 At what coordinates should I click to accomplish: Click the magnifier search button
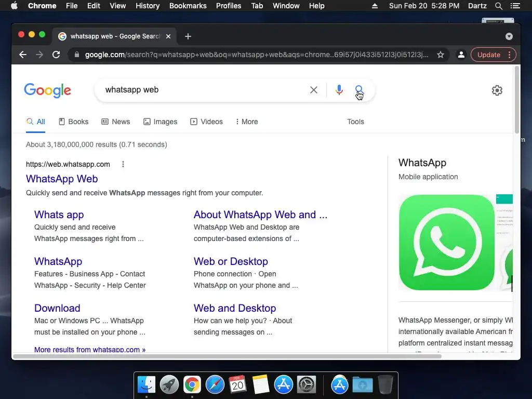tap(359, 89)
